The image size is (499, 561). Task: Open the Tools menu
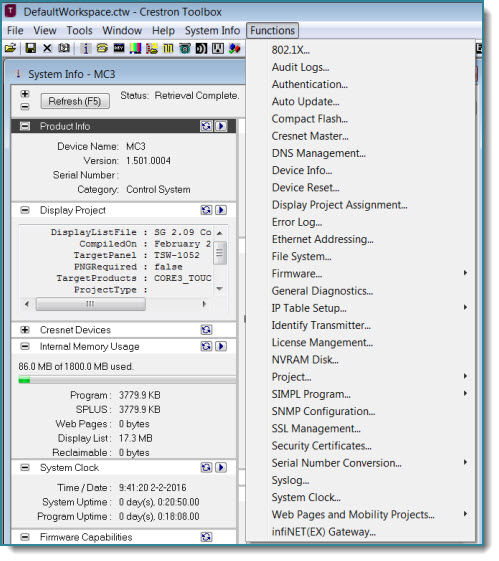pos(79,30)
